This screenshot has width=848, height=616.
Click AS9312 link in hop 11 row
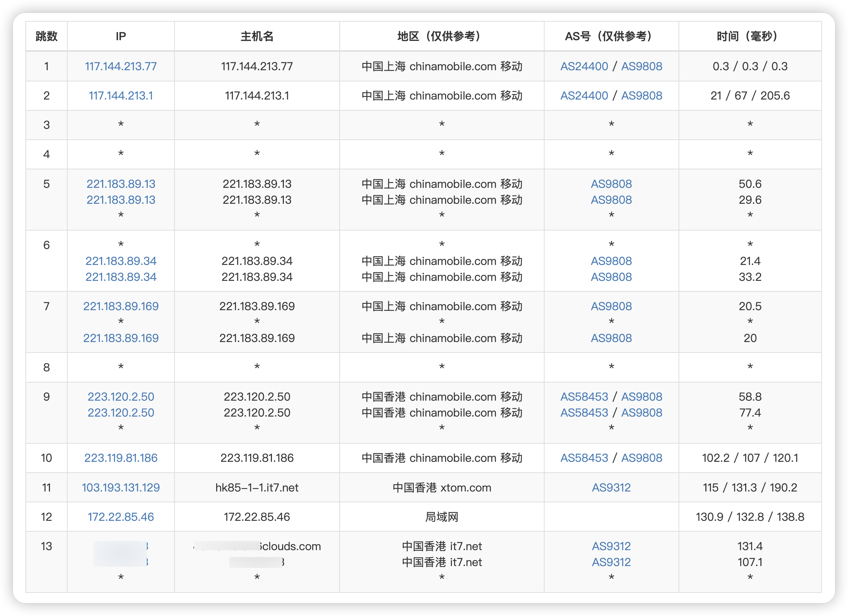click(x=611, y=488)
